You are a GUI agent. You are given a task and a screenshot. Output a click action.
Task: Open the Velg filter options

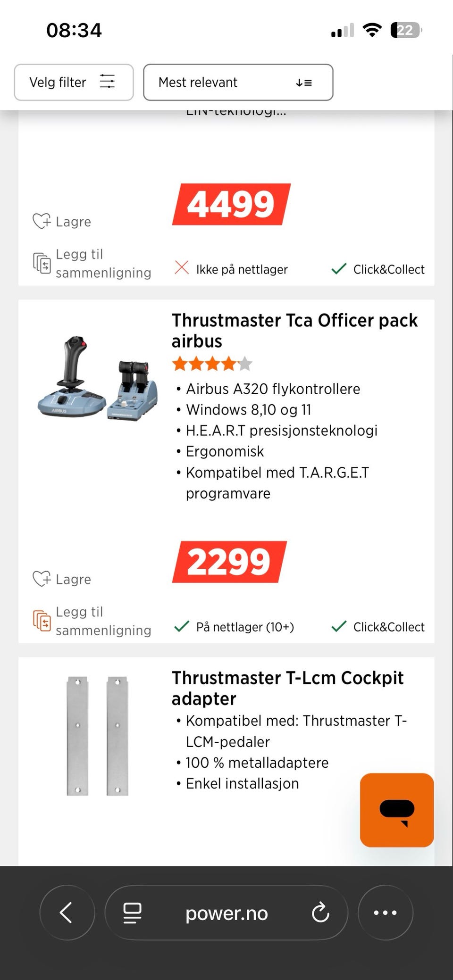coord(74,83)
